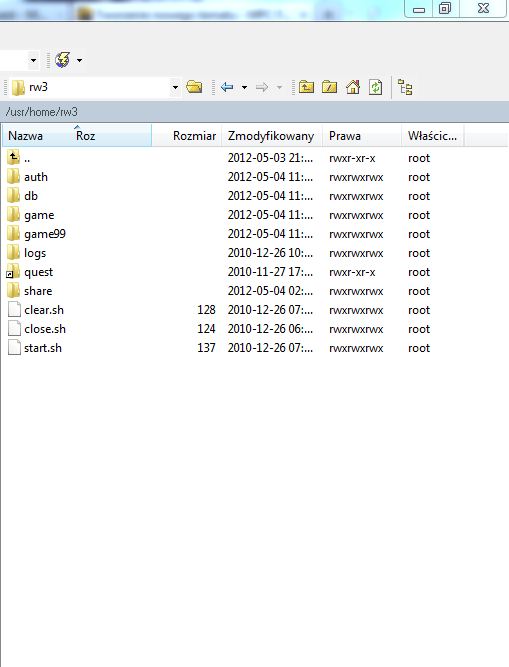Select the start.sh file
The width and height of the screenshot is (509, 667).
[x=43, y=348]
